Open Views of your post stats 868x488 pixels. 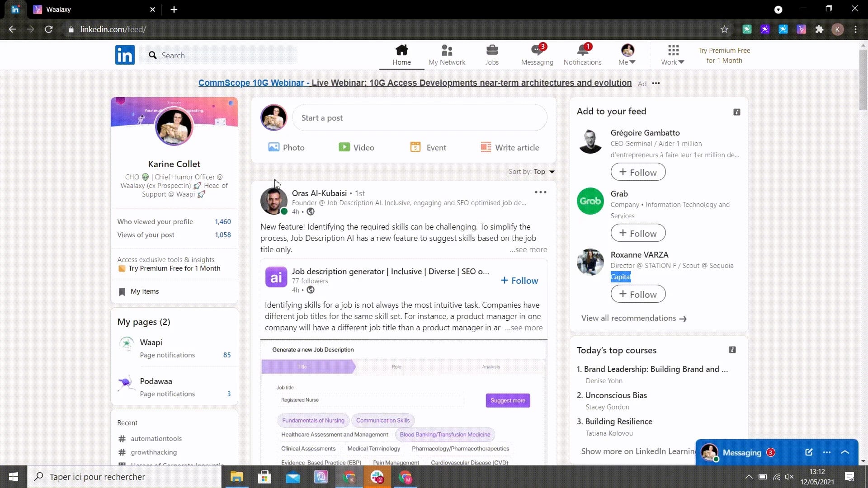(x=174, y=235)
